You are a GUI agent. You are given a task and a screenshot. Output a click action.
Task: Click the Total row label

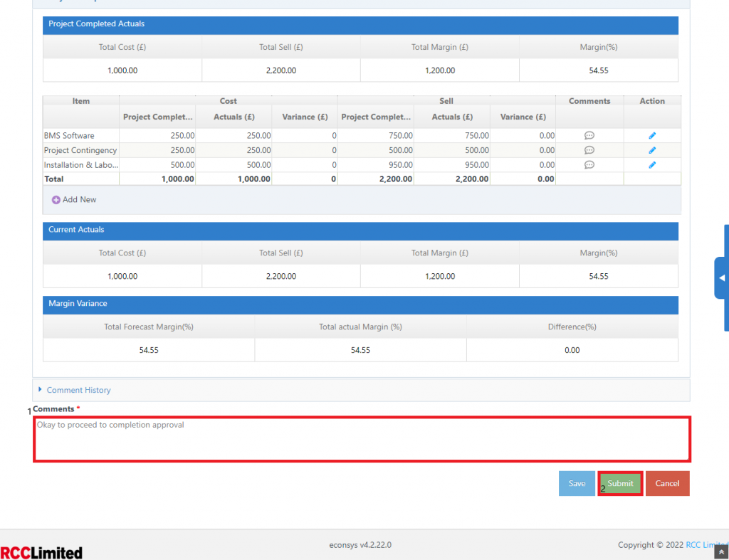click(x=53, y=179)
